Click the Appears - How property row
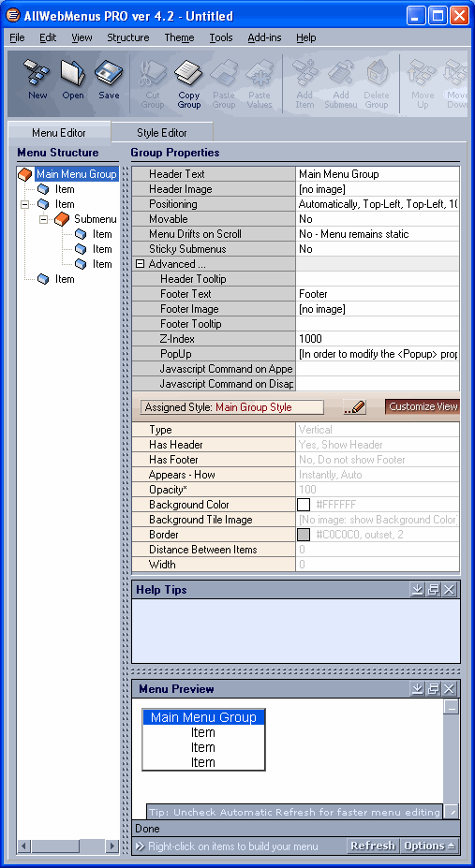475x868 pixels. [x=296, y=475]
